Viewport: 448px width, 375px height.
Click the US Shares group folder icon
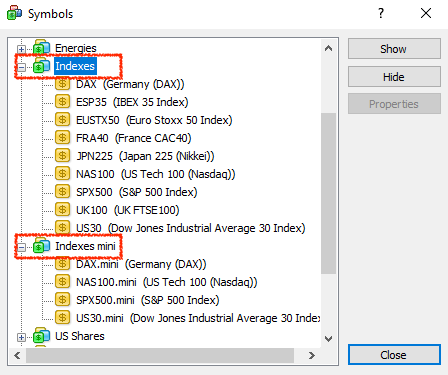pos(41,336)
